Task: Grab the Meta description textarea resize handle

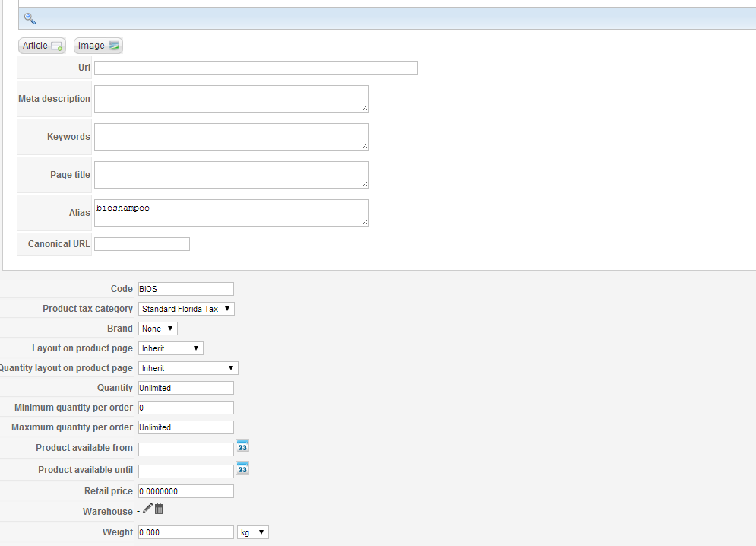Action: (x=365, y=109)
